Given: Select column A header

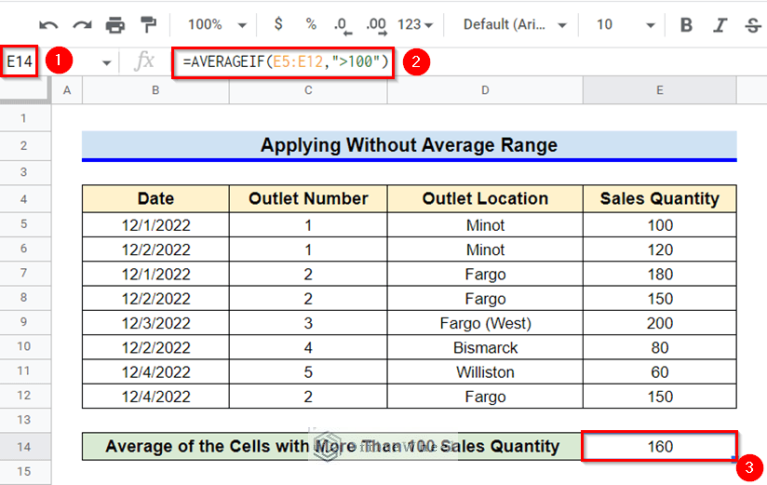Looking at the screenshot, I should point(67,90).
